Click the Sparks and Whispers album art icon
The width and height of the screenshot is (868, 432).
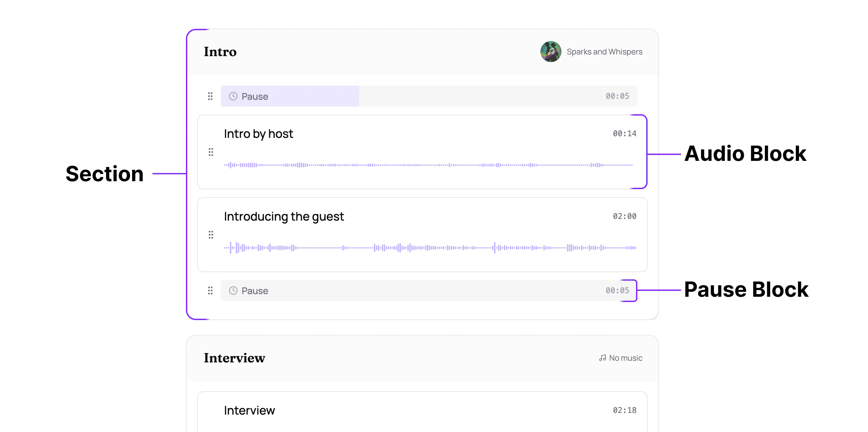(x=551, y=52)
